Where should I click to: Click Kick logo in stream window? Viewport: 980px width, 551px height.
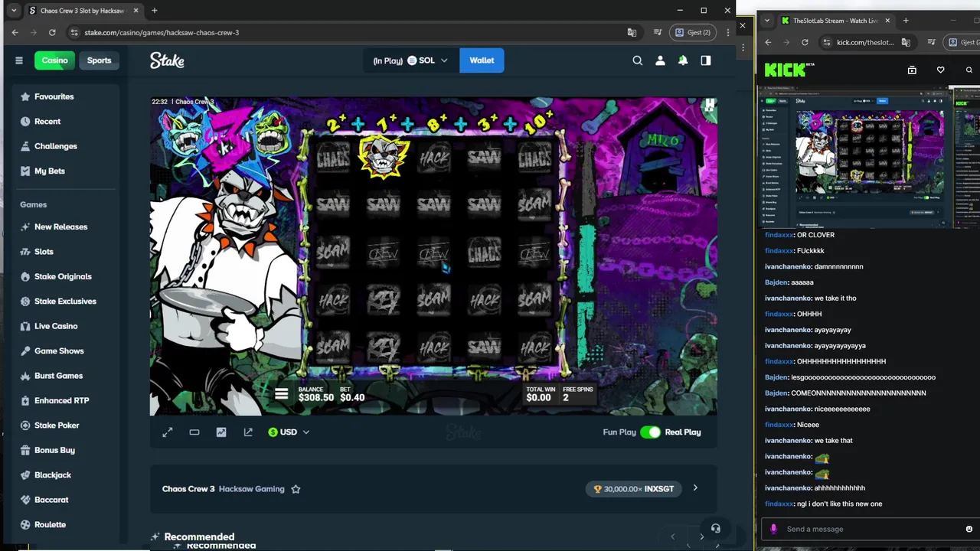click(x=786, y=70)
